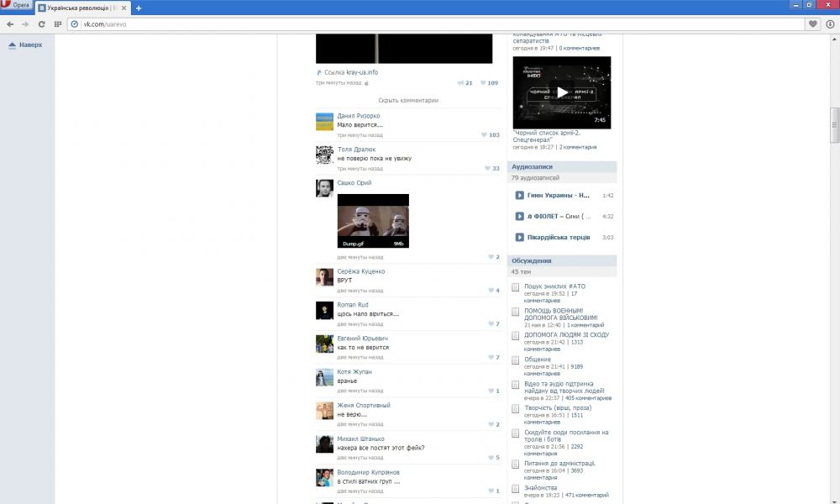Viewport: 840px width, 504px height.
Task: Open Михаил Штанько's avatar
Action: tap(324, 444)
